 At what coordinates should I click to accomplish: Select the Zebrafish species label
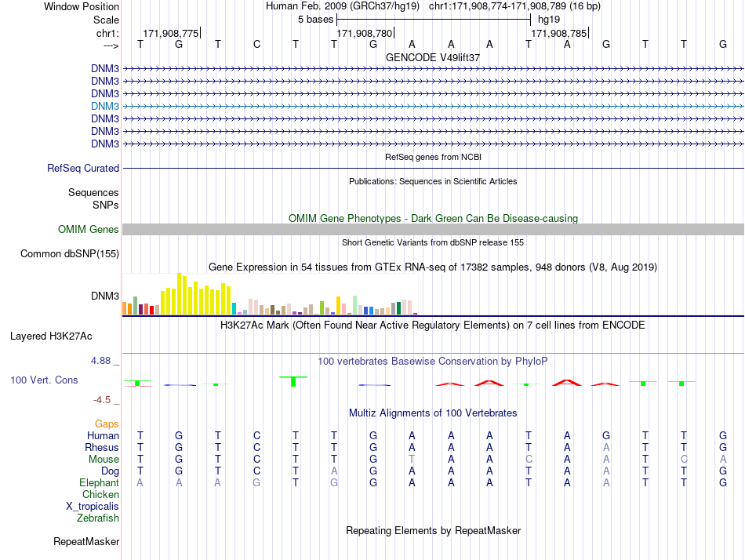click(x=98, y=518)
